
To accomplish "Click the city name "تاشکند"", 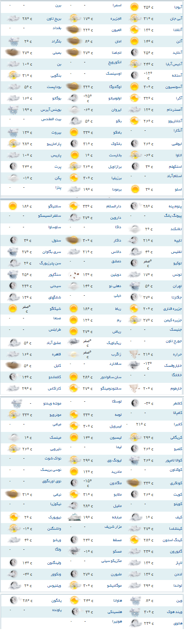I will (x=177, y=229).
